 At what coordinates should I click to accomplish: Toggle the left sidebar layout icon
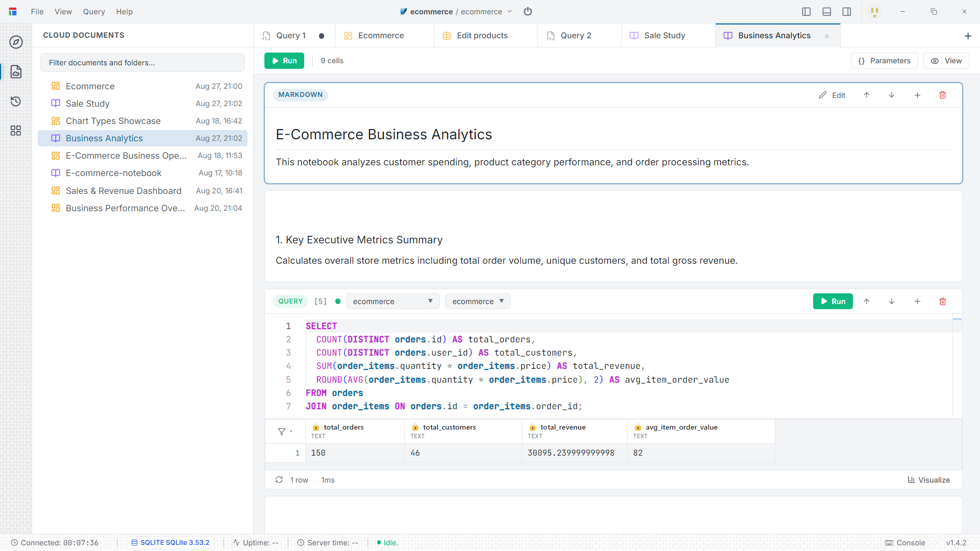pyautogui.click(x=806, y=11)
